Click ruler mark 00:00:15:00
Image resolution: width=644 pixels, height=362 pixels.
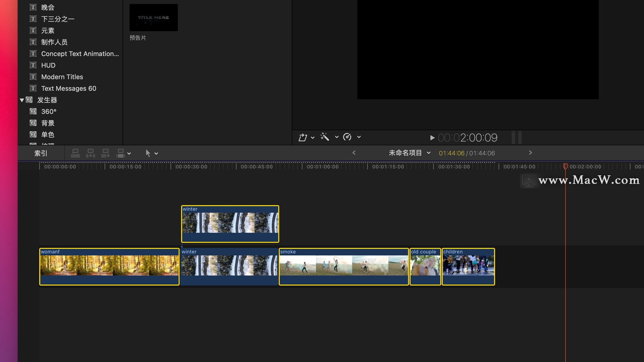tap(125, 167)
